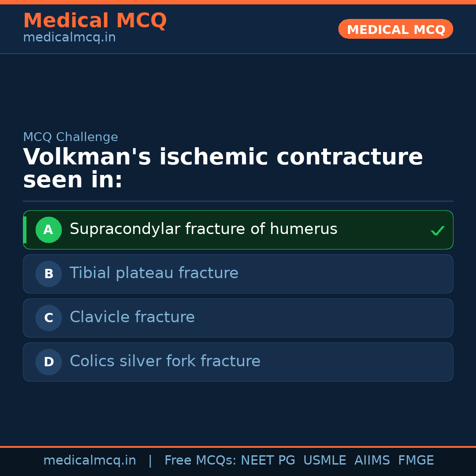Select the Colics silver fork fracture answer
Viewport: 476px width, 476px height.
pyautogui.click(x=165, y=361)
